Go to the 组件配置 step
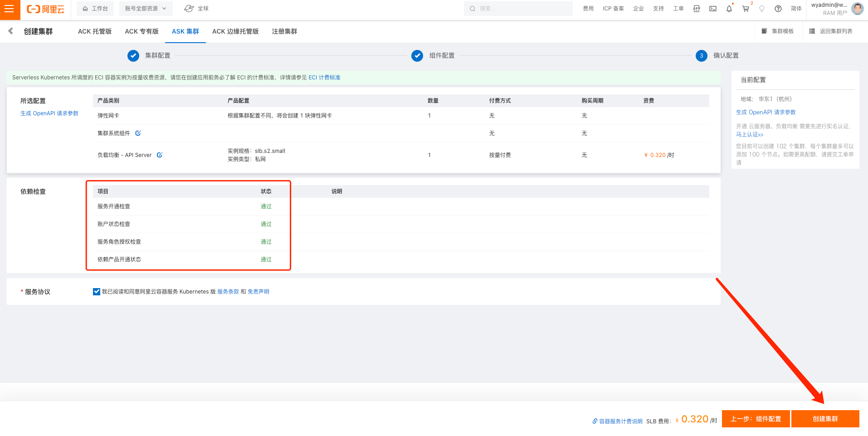The image size is (868, 436). (433, 55)
